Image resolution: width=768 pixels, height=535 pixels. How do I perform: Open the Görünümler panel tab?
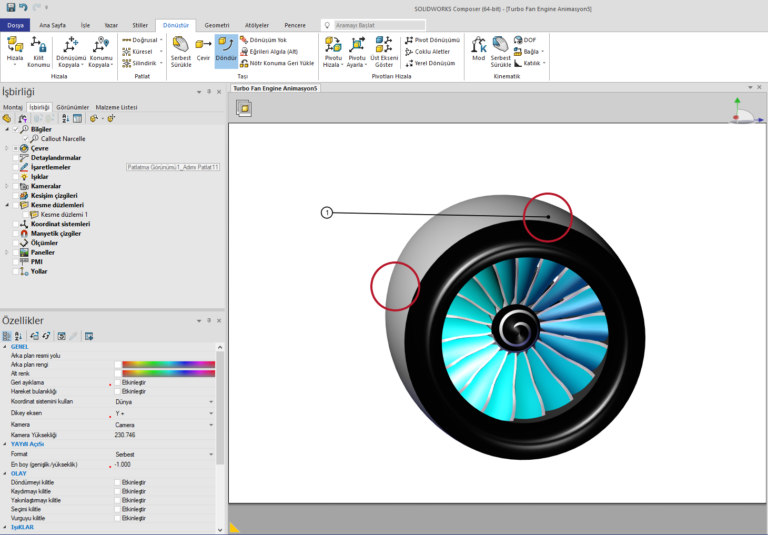coord(72,107)
